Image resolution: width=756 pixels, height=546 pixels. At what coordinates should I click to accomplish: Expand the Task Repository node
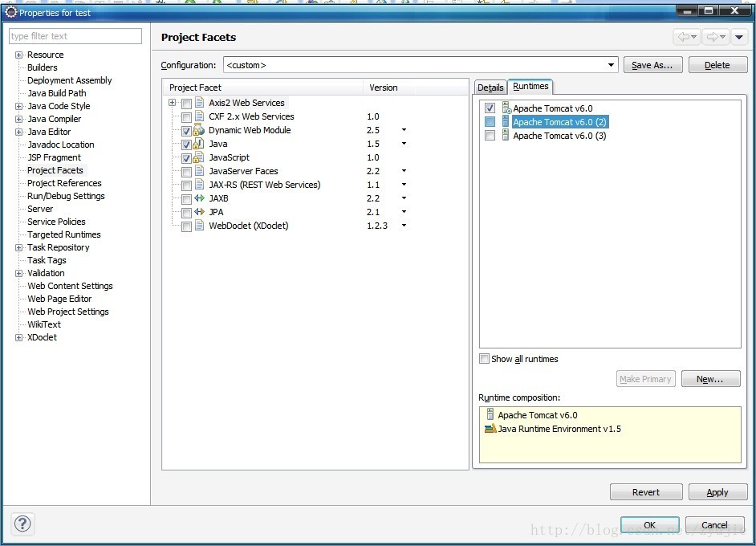click(18, 247)
